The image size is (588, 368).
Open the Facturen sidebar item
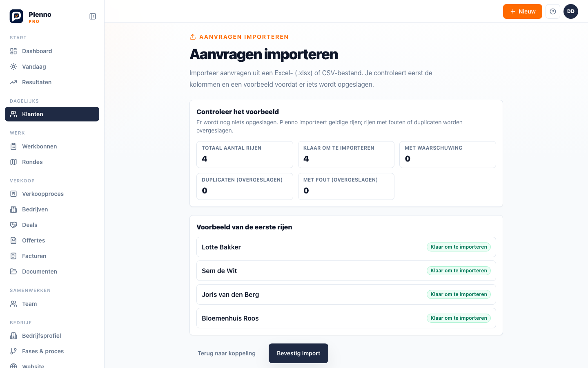pos(52,256)
